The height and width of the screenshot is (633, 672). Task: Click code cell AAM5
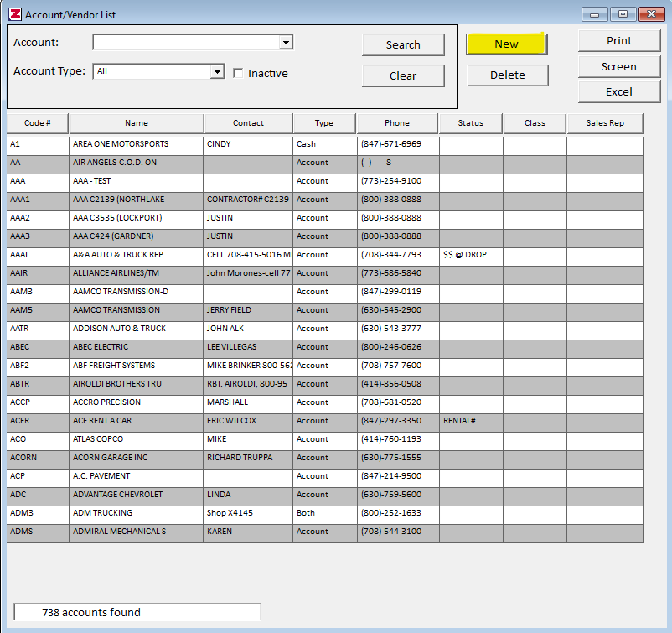38,312
